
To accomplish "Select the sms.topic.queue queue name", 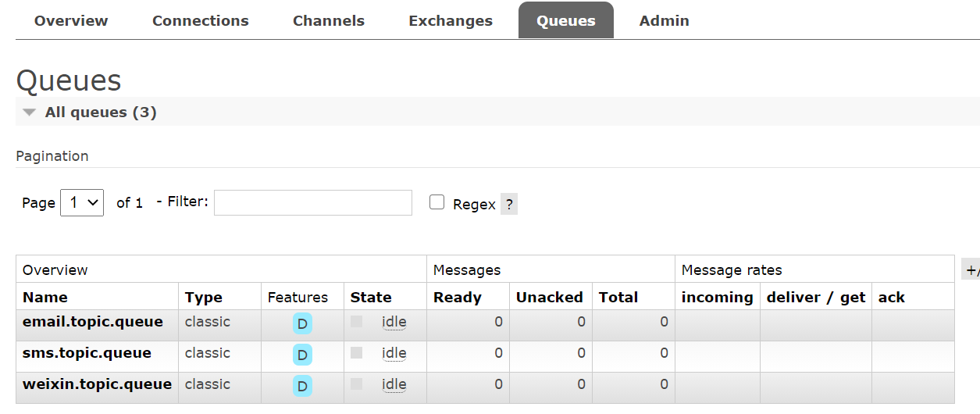I will click(87, 353).
